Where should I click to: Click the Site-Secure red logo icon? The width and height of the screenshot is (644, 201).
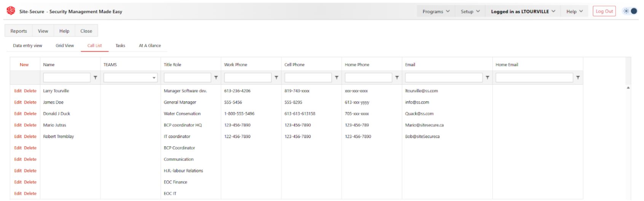(x=11, y=11)
